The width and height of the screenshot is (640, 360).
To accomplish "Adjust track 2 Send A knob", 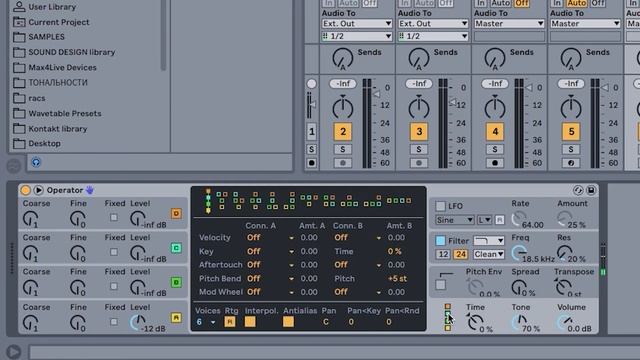I will [342, 58].
